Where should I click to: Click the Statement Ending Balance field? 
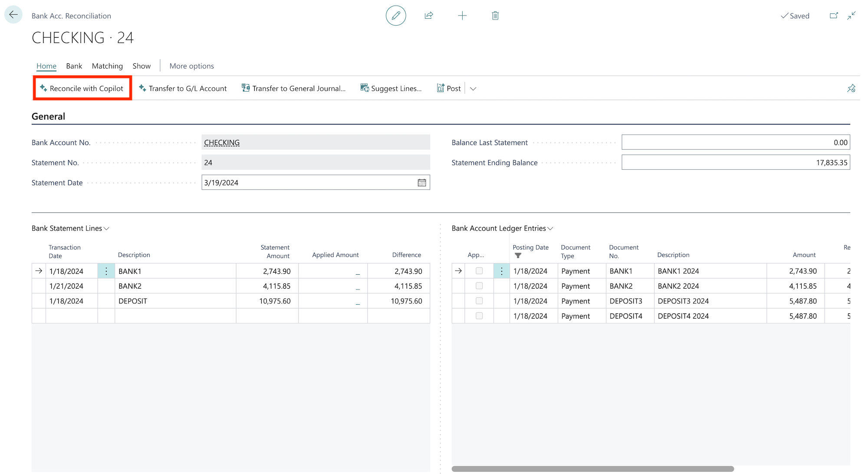(736, 163)
